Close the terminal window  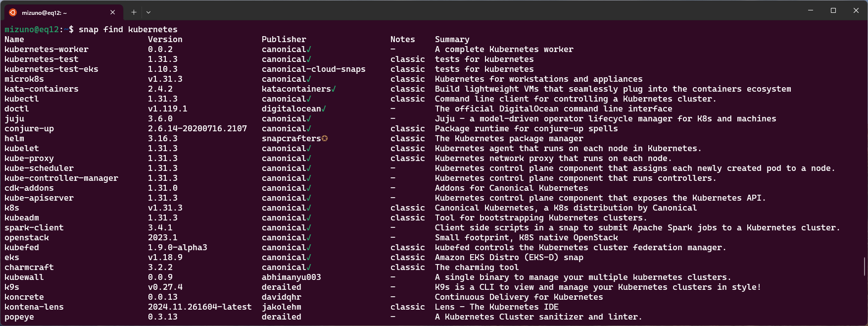pos(856,10)
